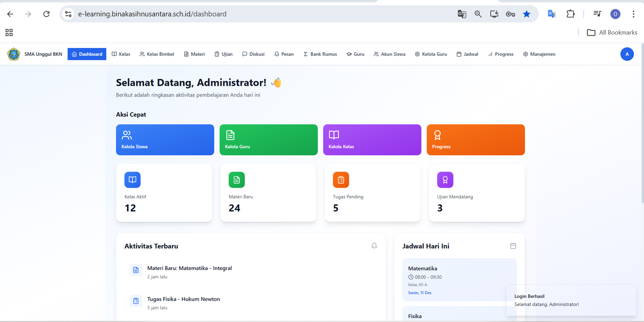The height and width of the screenshot is (322, 644).
Task: Open the Extensions puzzle menu
Action: click(x=570, y=14)
